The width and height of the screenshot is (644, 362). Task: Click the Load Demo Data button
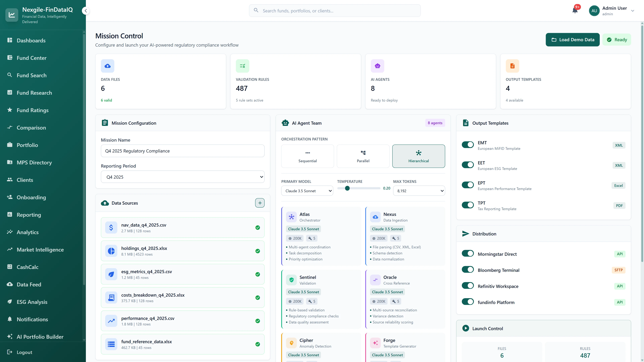coord(573,40)
